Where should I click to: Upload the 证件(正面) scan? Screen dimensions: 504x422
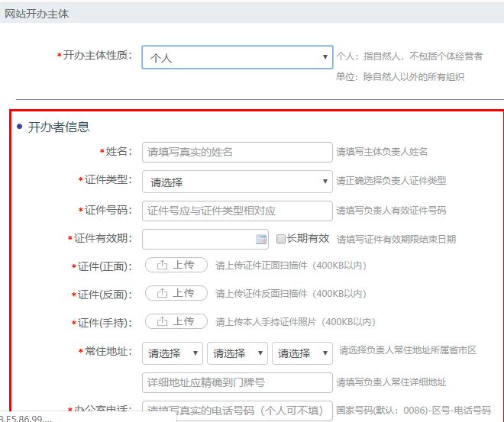click(x=176, y=266)
